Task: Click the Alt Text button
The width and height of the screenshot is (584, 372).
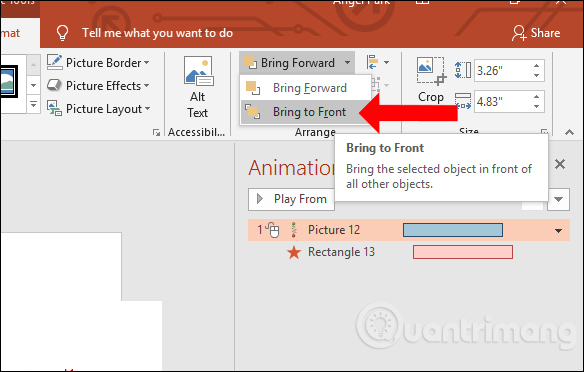Action: pyautogui.click(x=198, y=88)
